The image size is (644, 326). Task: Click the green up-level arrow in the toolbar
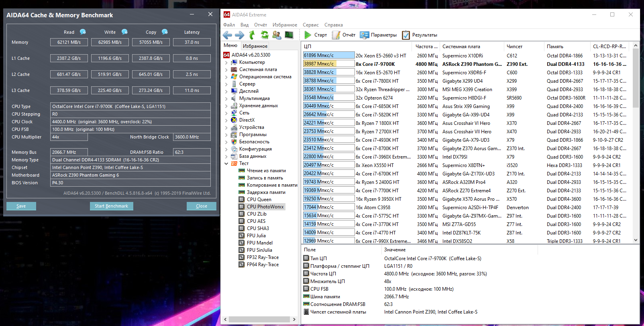click(x=252, y=35)
